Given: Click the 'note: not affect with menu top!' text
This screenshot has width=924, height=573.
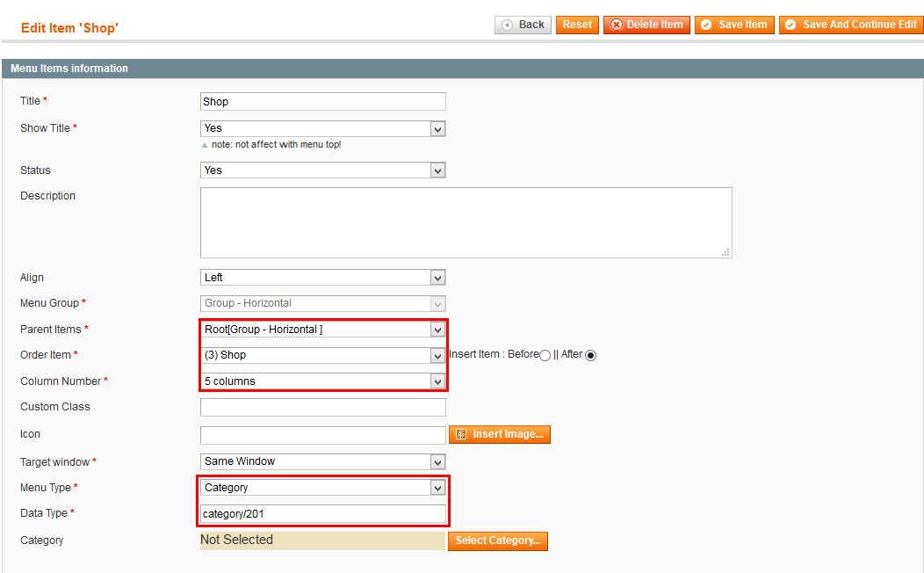Looking at the screenshot, I should click(x=277, y=144).
